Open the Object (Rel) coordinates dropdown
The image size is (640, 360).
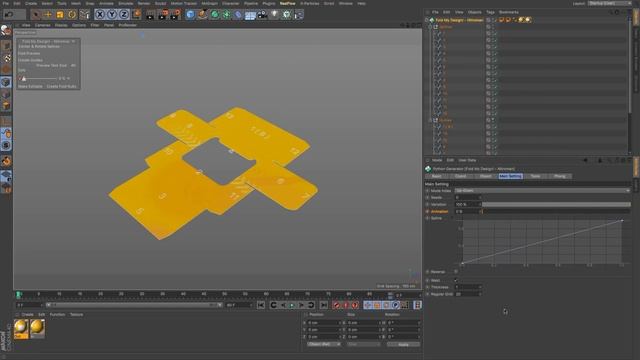coord(324,344)
